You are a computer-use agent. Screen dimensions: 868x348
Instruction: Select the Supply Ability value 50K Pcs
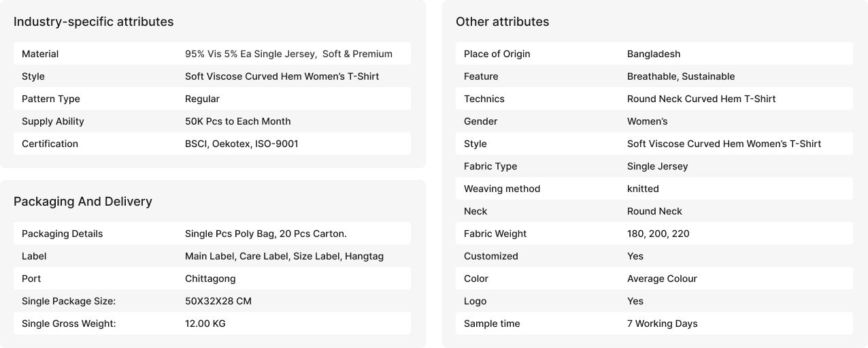(237, 121)
